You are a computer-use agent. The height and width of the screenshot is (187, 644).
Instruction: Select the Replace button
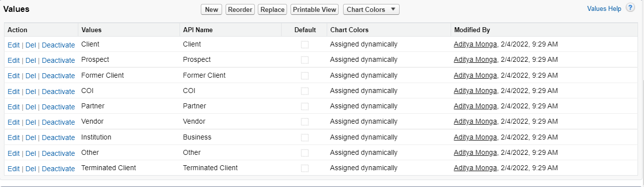pos(273,9)
